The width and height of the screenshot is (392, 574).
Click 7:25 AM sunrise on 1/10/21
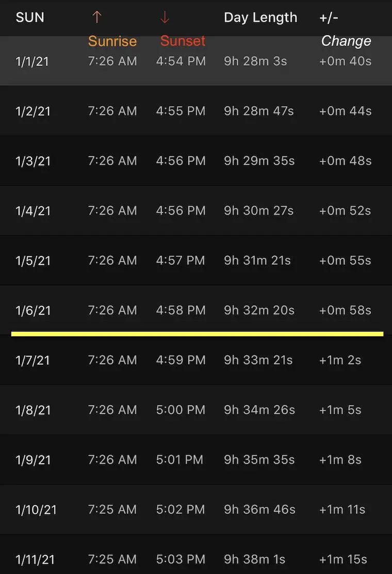coord(112,509)
